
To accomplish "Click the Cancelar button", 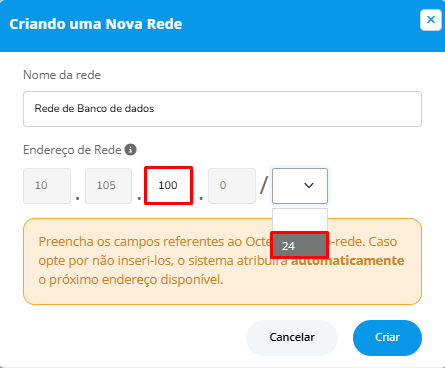I will point(292,338).
